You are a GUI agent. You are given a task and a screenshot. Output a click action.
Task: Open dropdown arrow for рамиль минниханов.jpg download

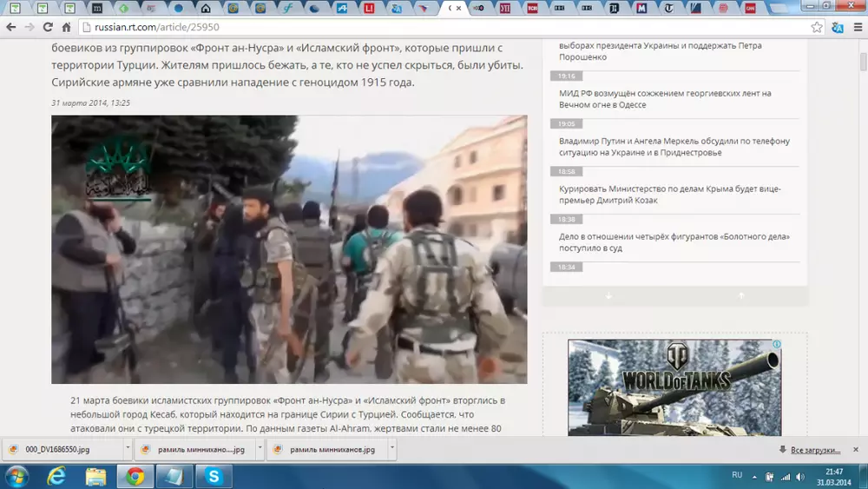pyautogui.click(x=392, y=449)
